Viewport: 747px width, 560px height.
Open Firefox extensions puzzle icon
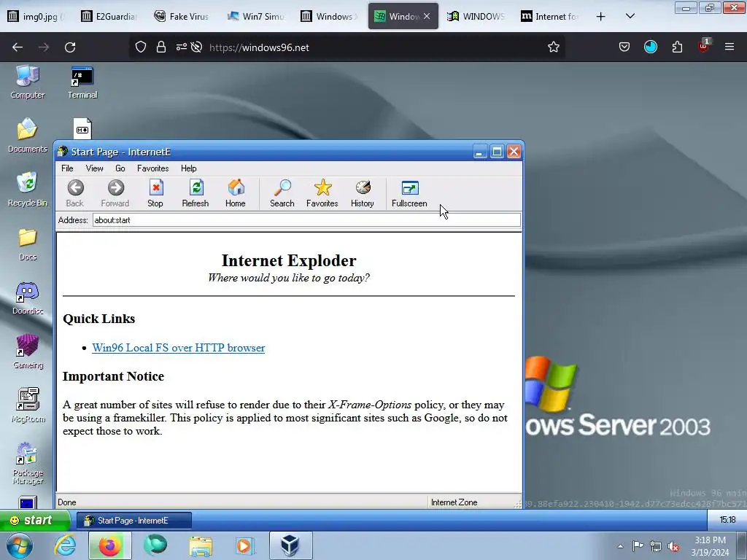pos(677,47)
